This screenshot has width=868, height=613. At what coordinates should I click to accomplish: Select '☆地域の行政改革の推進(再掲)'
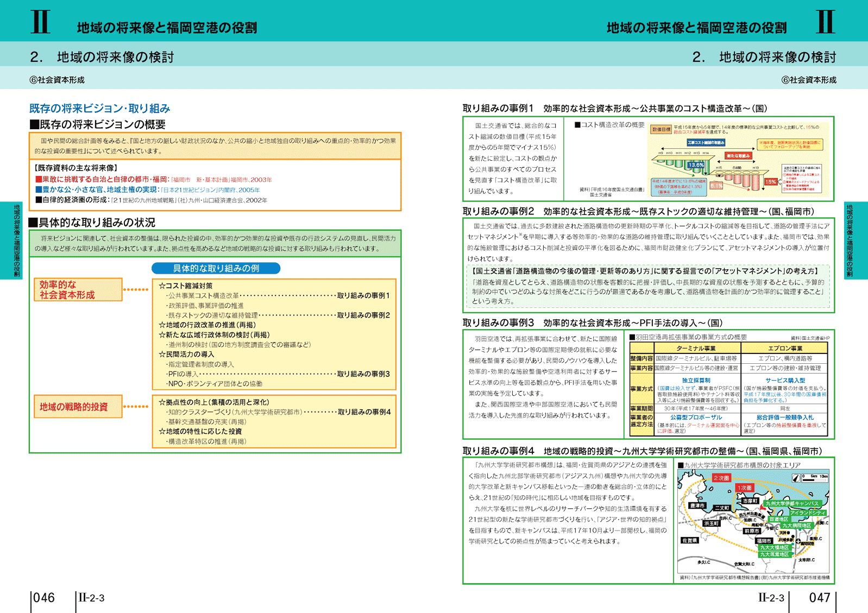[x=207, y=325]
